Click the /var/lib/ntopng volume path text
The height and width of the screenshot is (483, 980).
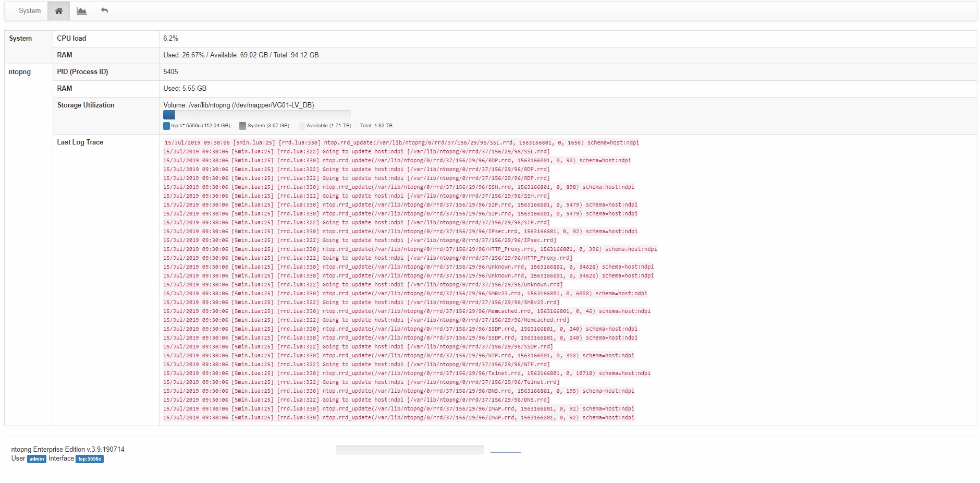(x=238, y=105)
